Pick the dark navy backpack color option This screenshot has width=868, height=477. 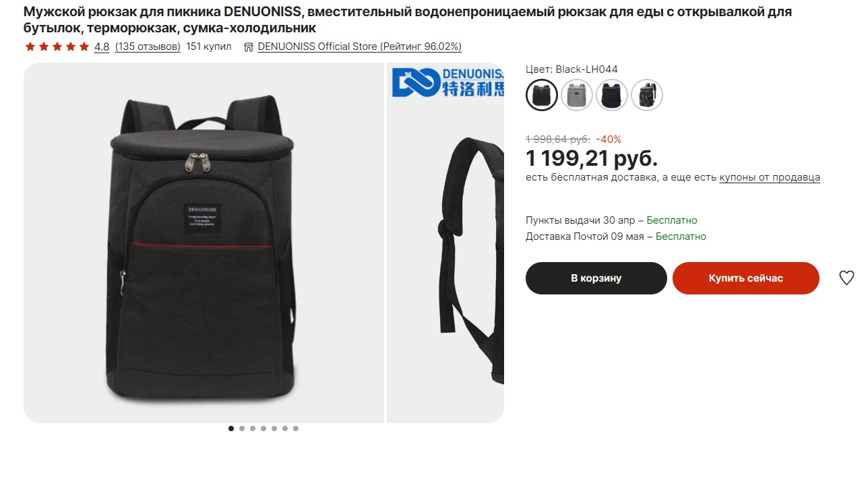click(612, 95)
